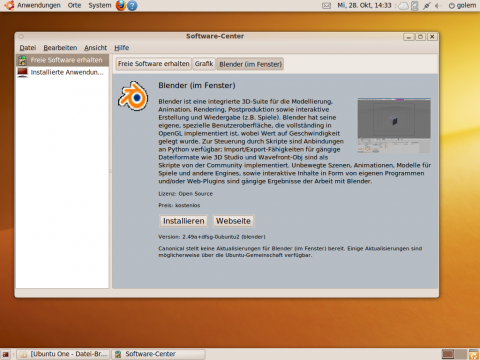Click the network connection tray icon

coord(427,6)
